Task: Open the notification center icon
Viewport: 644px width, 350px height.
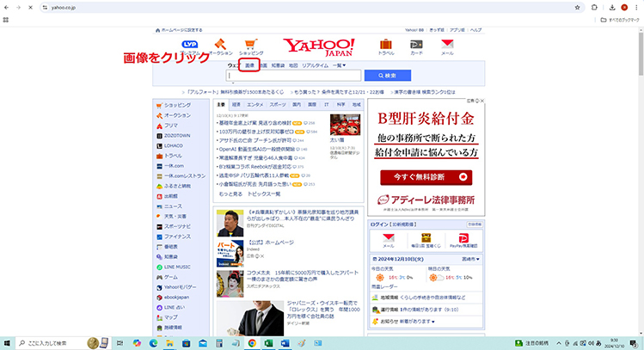Action: click(x=634, y=343)
